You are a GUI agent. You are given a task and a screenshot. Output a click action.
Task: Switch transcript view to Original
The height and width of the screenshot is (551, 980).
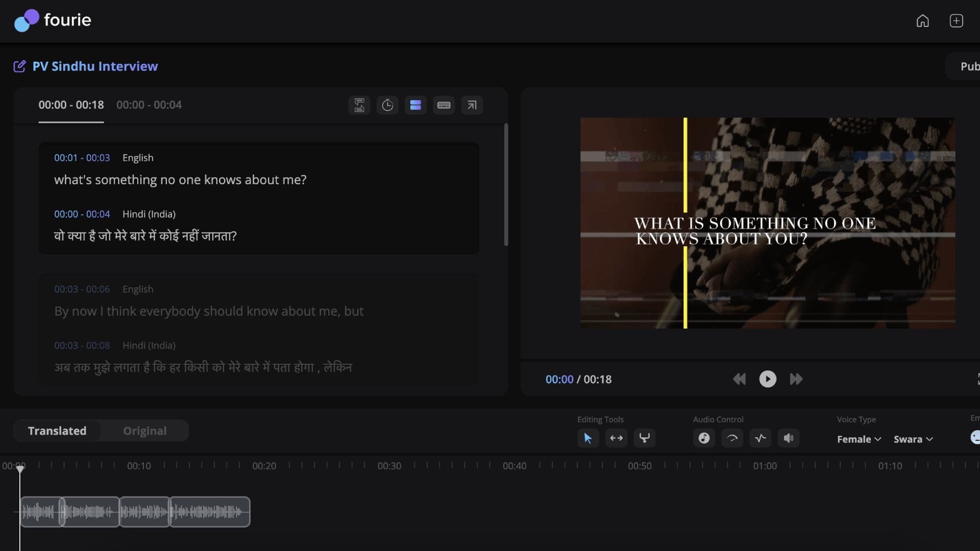[x=144, y=431]
